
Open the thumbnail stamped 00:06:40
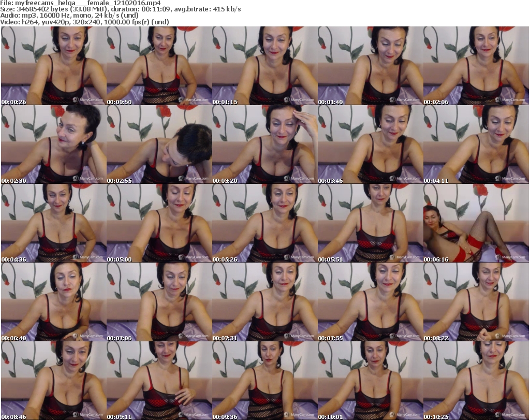[x=54, y=302]
